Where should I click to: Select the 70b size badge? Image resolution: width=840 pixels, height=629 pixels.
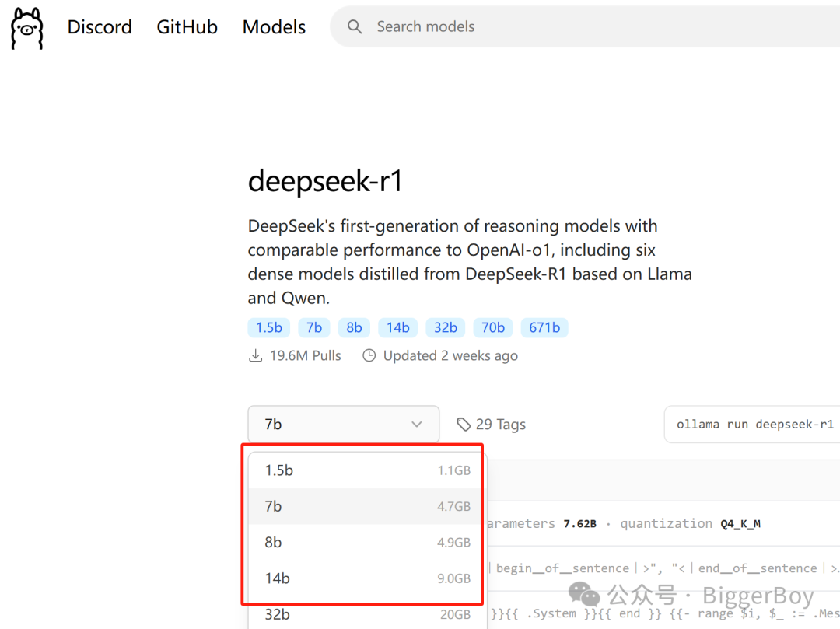click(x=493, y=327)
